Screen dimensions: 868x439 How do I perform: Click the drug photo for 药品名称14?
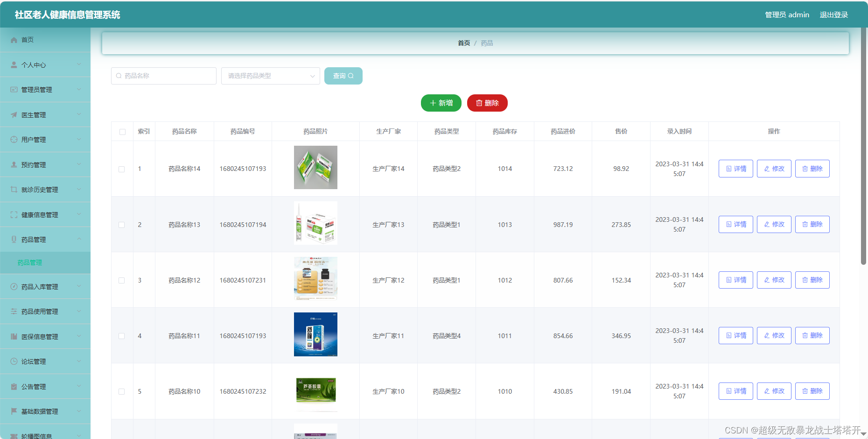click(315, 167)
